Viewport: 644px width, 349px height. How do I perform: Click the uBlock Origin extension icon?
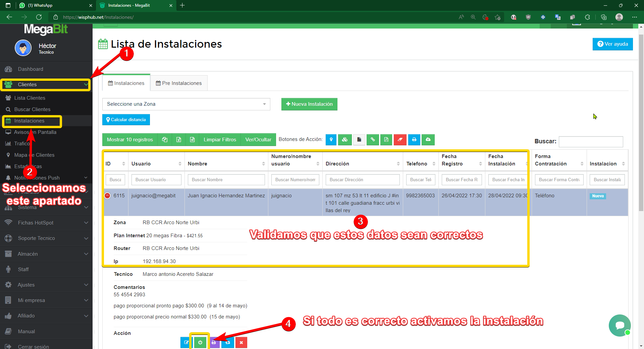[528, 17]
